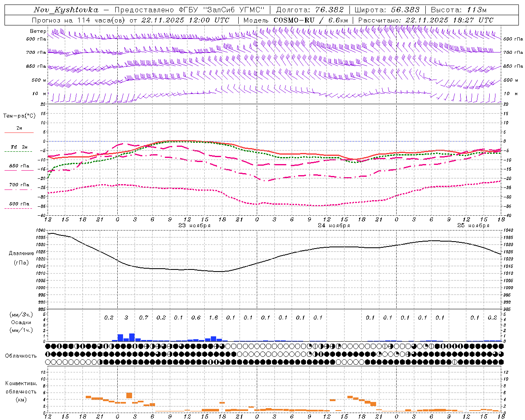Click the green dashed Td legend line sample
Screen dimensions: 525x420
tap(18, 152)
